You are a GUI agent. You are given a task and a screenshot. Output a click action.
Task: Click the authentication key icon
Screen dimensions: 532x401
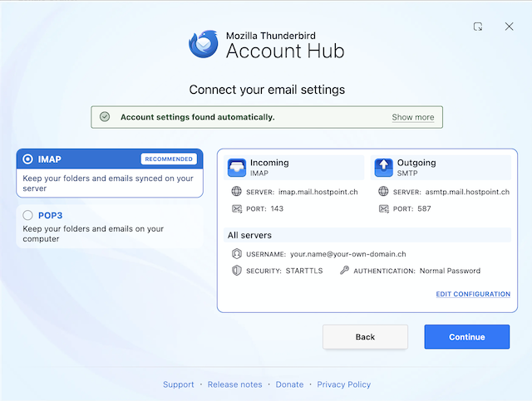point(344,270)
